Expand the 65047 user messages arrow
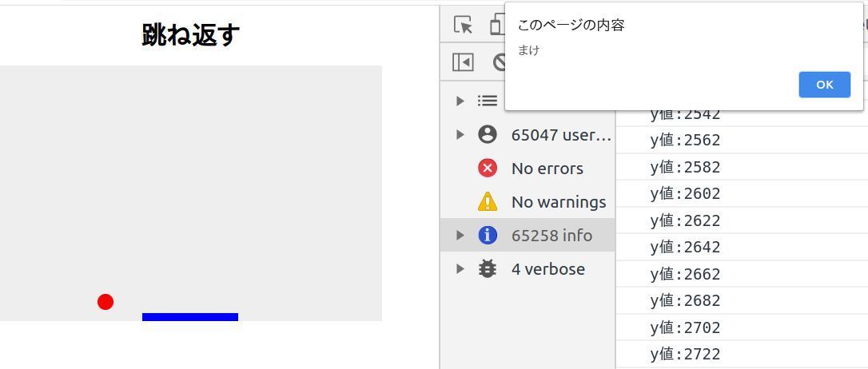Screen dimensions: 868x369 point(460,134)
